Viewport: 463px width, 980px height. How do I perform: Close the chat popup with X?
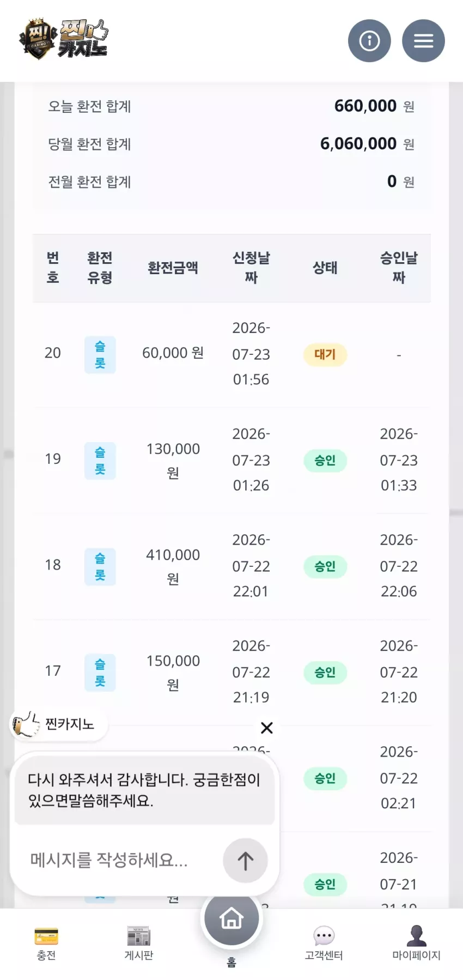[267, 728]
